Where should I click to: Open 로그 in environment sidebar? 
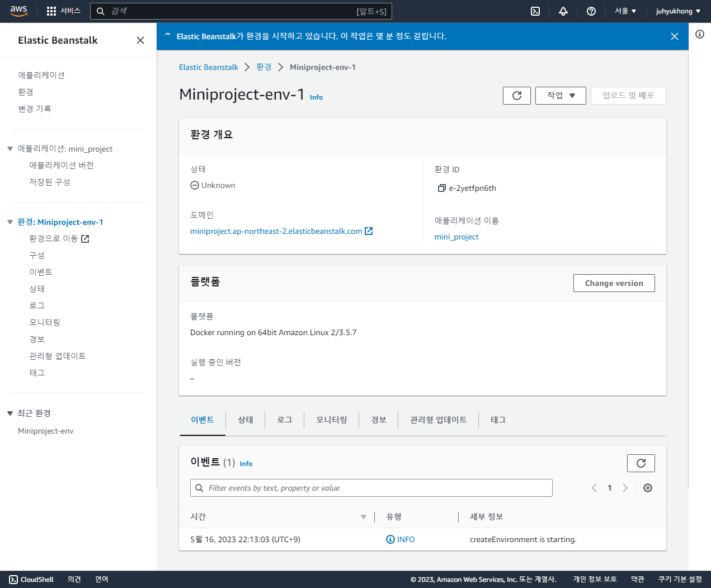pyautogui.click(x=37, y=305)
